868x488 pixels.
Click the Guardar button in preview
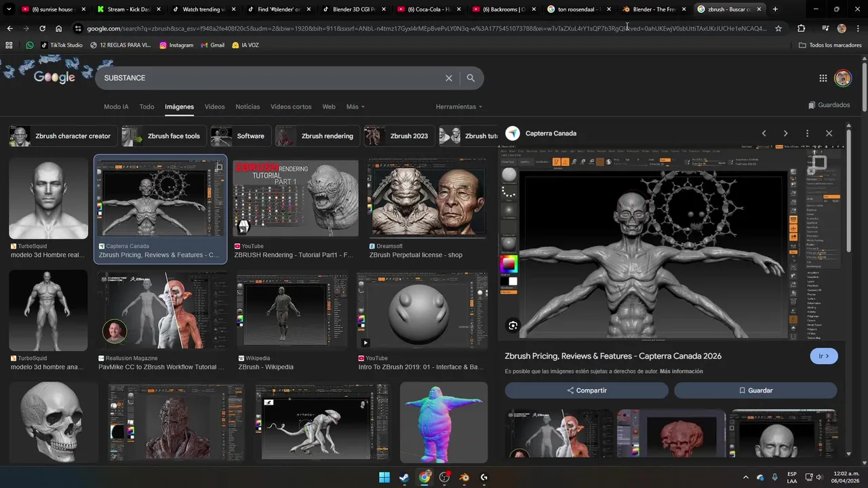(755, 390)
